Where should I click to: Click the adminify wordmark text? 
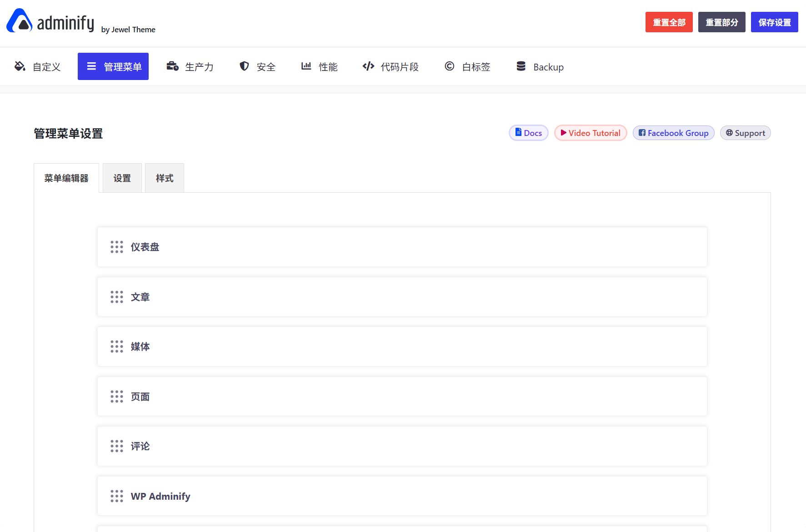[x=65, y=23]
